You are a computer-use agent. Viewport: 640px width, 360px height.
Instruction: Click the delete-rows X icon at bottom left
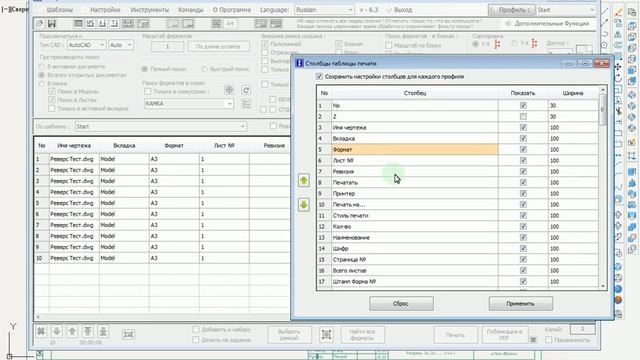41,331
